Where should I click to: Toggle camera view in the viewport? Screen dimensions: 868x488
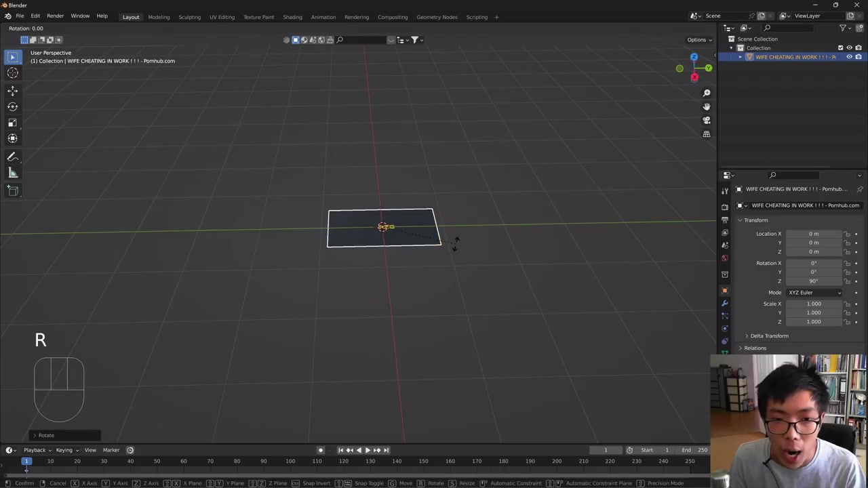706,120
